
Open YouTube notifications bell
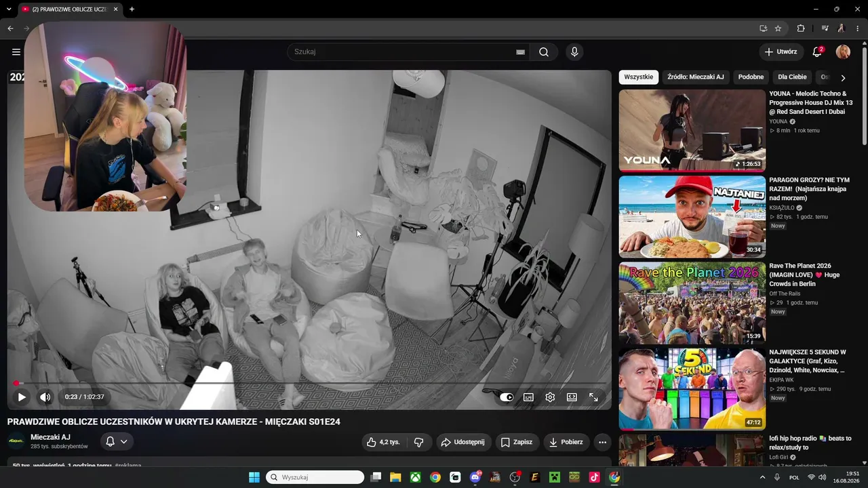pos(817,52)
